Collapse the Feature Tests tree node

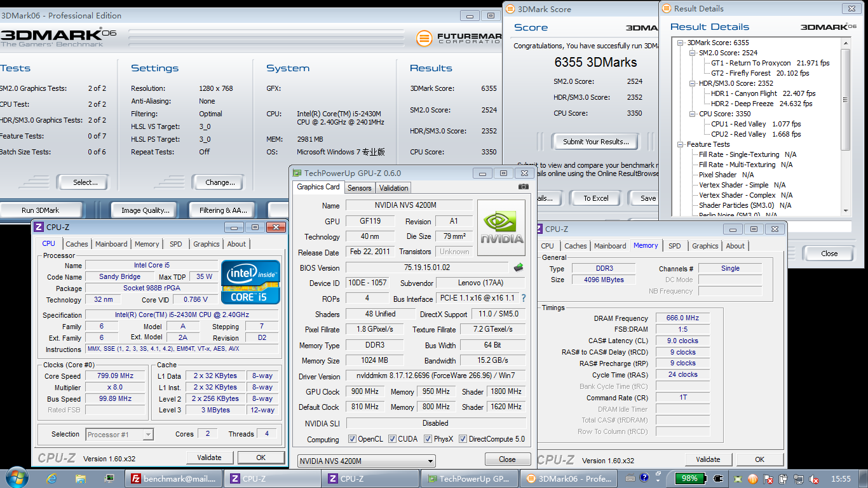click(x=681, y=144)
